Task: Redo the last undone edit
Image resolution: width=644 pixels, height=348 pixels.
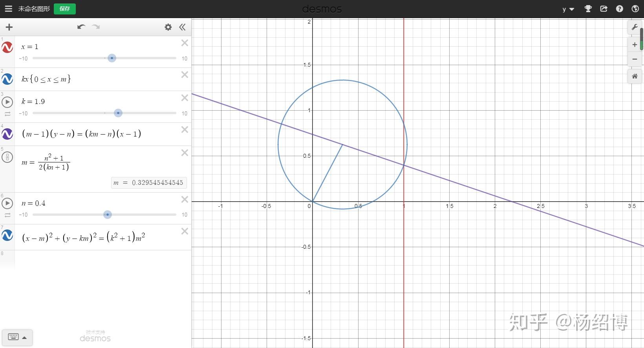Action: click(96, 27)
